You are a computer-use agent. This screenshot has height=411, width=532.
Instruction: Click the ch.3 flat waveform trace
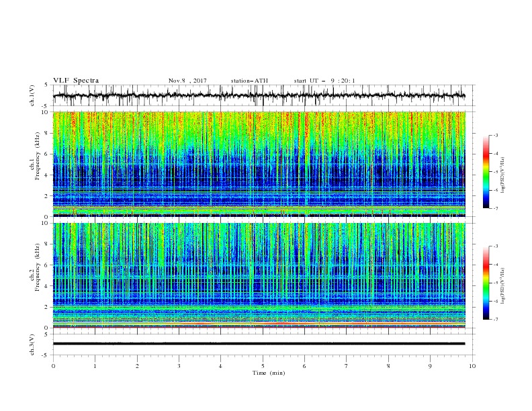click(x=259, y=344)
